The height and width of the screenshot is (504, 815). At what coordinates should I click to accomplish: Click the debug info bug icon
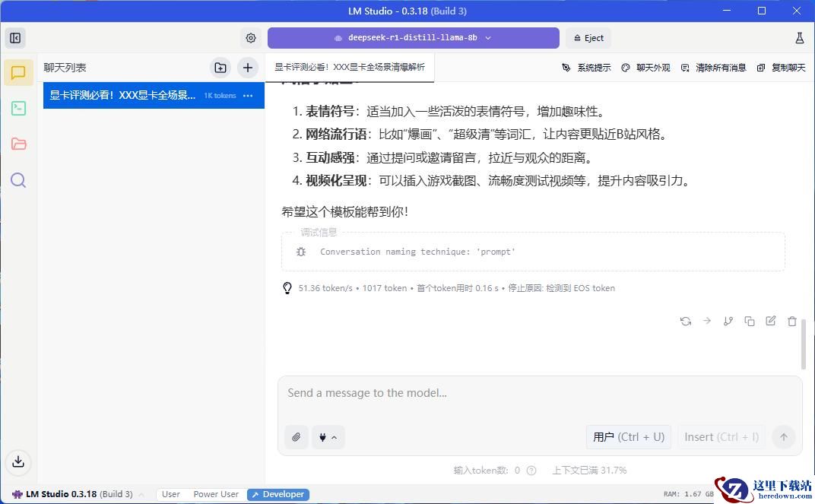301,252
